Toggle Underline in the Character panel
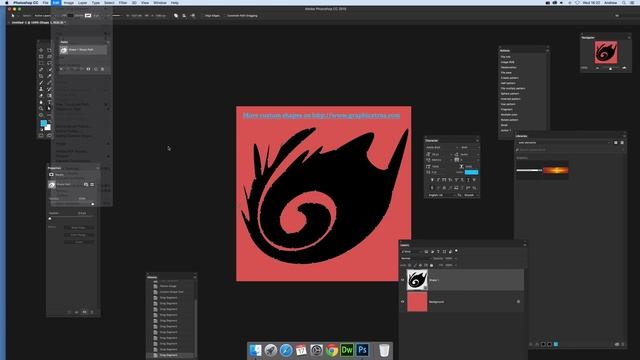This screenshot has height=360, width=640. coord(468,180)
